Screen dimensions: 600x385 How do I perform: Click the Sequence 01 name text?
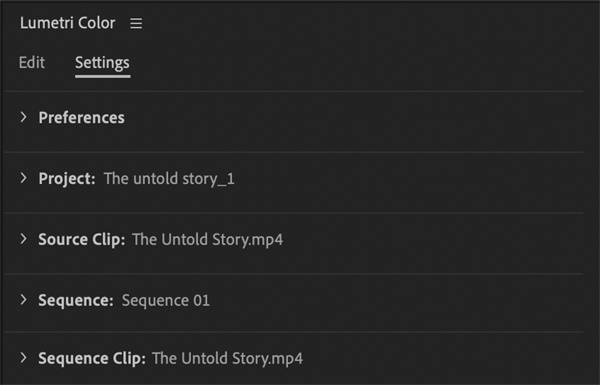(x=166, y=300)
